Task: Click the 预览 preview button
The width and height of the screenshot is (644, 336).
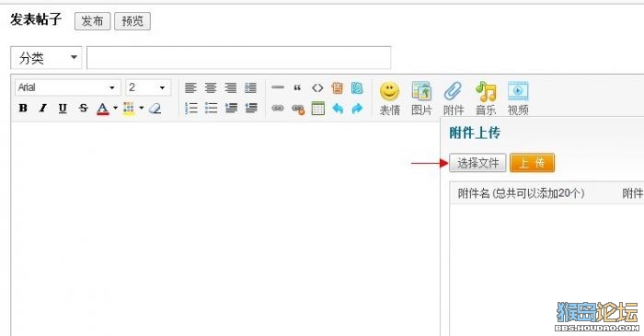Action: 132,21
